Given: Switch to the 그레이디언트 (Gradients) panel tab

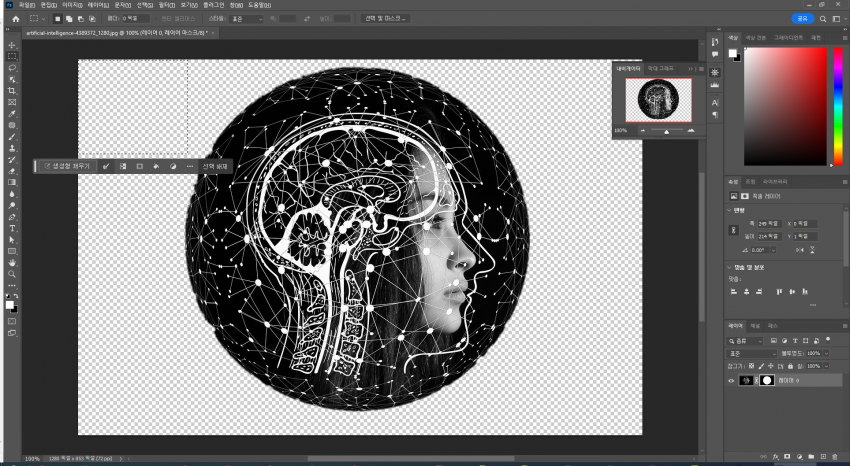Looking at the screenshot, I should click(789, 38).
